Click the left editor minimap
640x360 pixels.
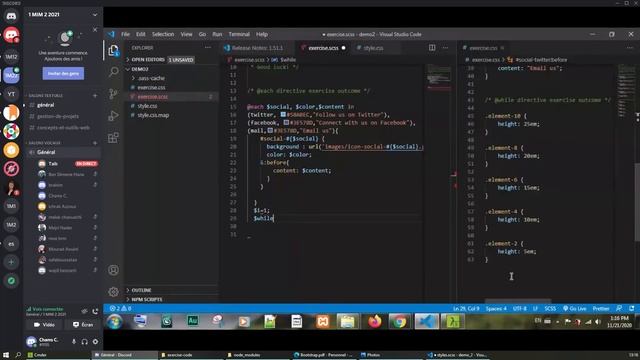coord(439,78)
